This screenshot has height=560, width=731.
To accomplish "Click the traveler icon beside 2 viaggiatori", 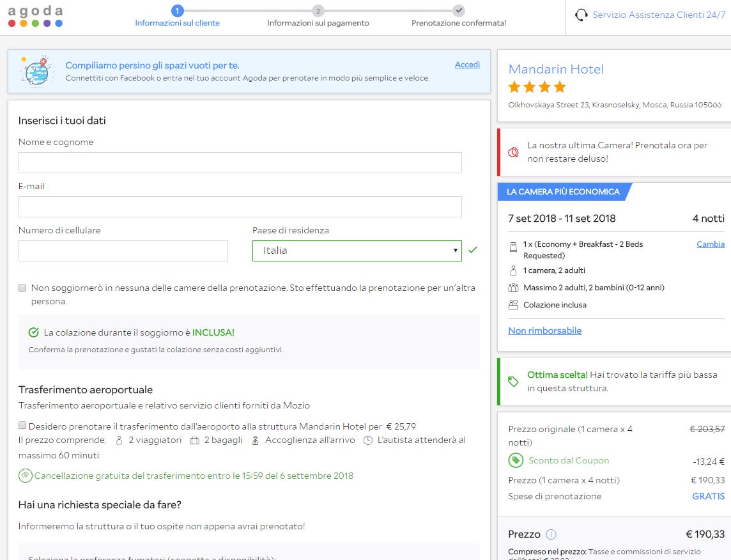I will tap(119, 440).
